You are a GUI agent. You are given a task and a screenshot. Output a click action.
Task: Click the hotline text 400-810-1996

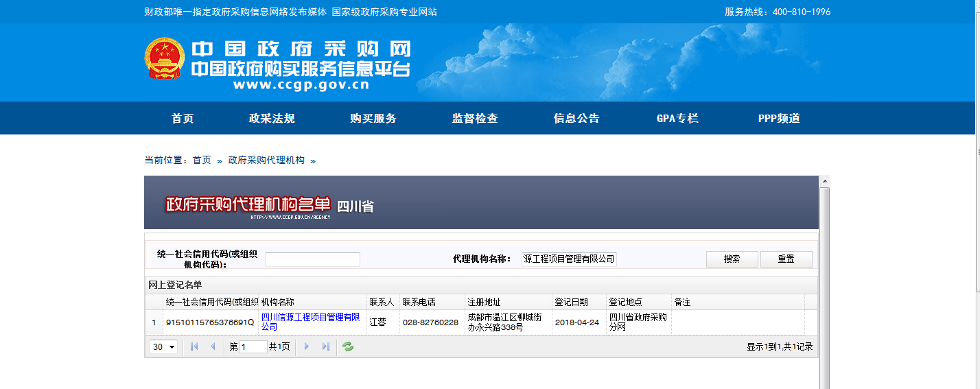(x=802, y=12)
